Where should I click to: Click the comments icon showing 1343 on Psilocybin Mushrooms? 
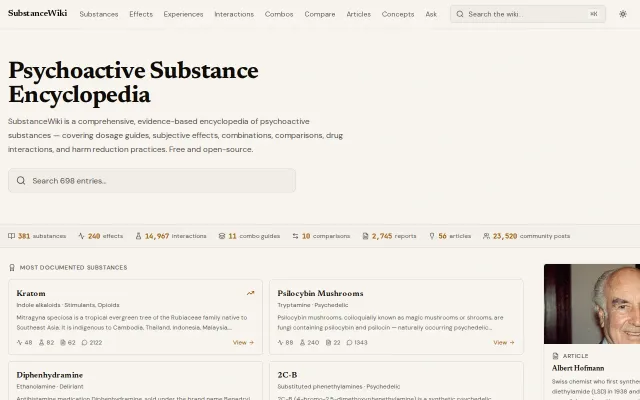pyautogui.click(x=349, y=342)
